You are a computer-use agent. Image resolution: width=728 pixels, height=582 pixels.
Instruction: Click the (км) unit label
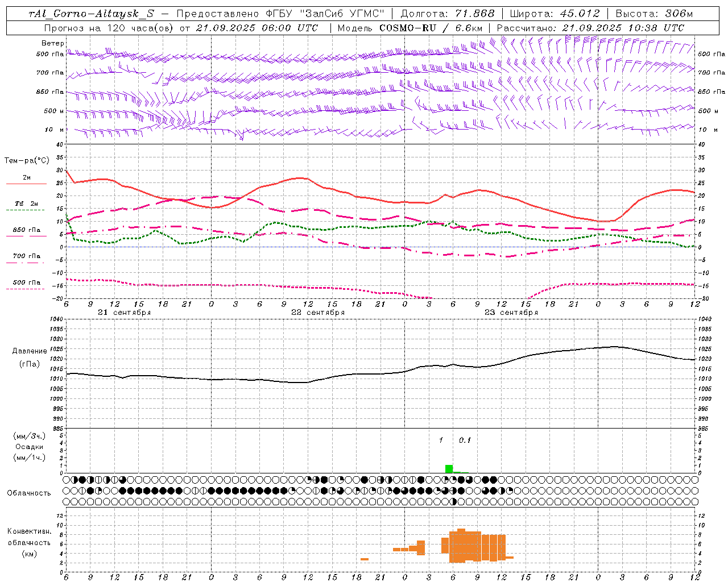click(x=29, y=554)
